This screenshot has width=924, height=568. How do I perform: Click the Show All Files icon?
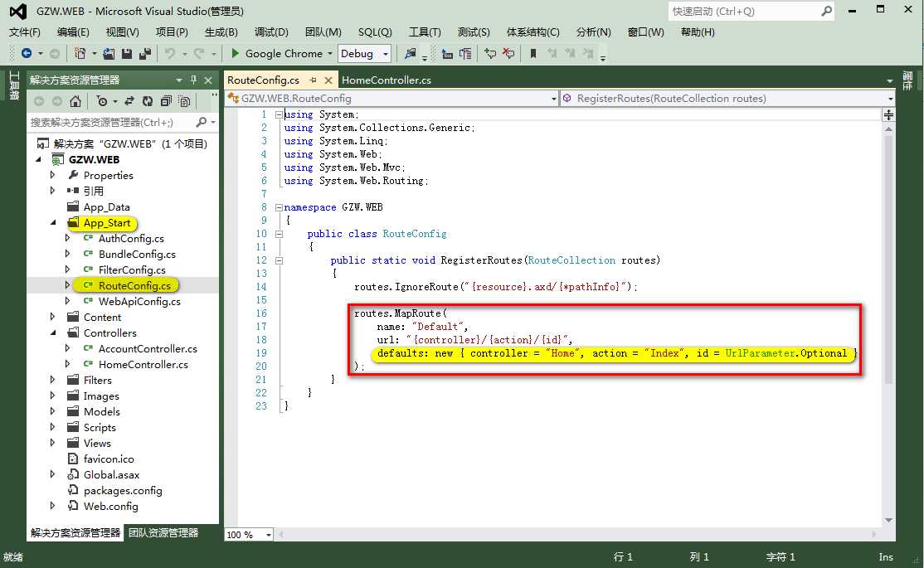(184, 101)
